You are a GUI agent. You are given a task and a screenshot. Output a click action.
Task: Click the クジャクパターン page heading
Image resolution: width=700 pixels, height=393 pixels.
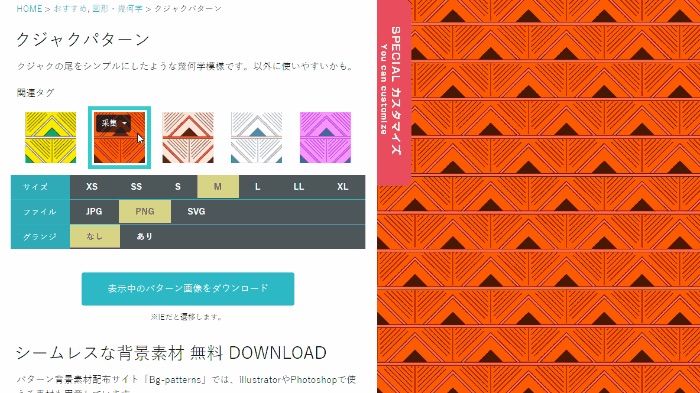83,39
